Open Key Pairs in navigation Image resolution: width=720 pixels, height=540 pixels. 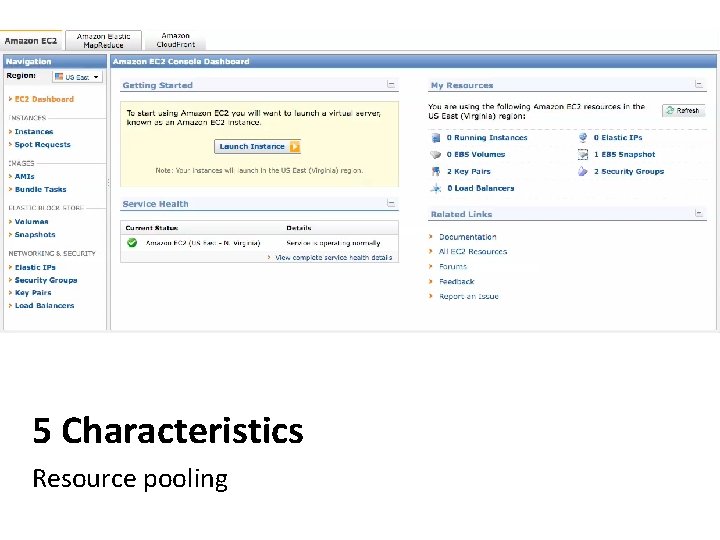point(33,292)
